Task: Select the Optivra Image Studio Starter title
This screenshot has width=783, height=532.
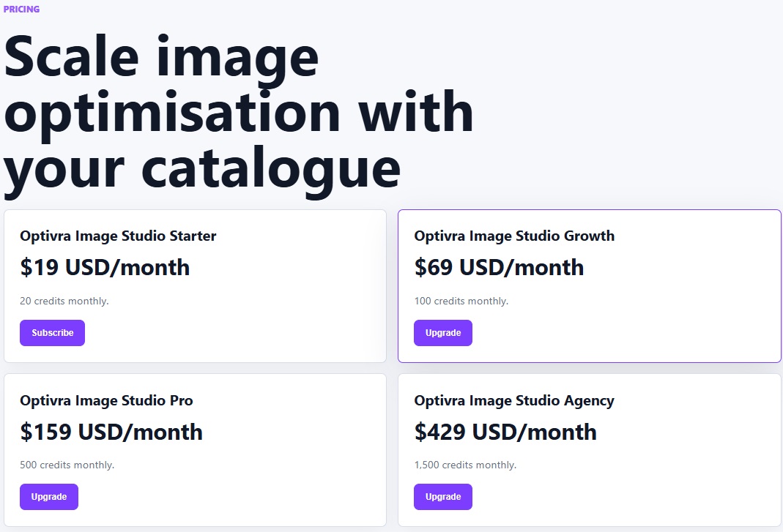Action: click(118, 236)
